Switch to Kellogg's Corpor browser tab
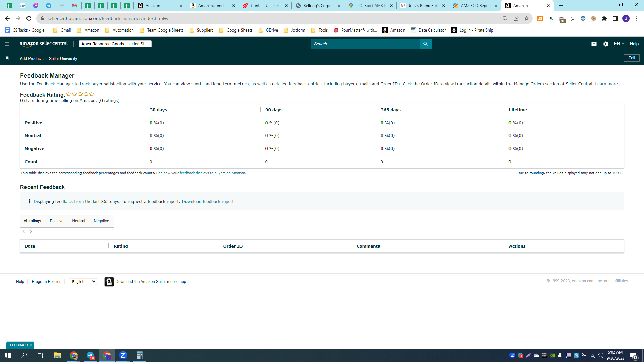Screen dimensions: 644x362 click(318, 6)
